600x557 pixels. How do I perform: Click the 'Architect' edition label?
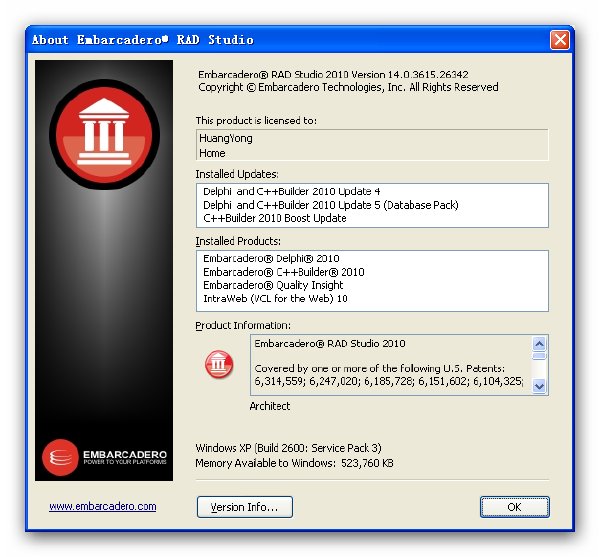pyautogui.click(x=270, y=406)
